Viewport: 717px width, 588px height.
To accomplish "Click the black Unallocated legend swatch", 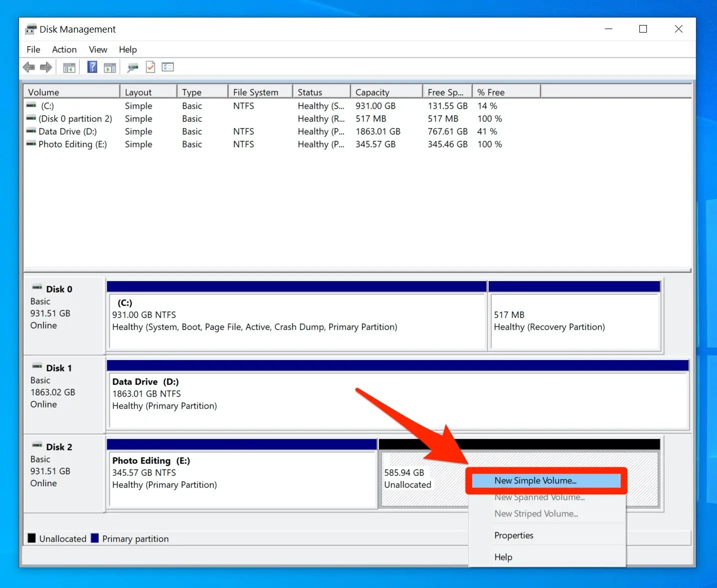I will [x=32, y=538].
